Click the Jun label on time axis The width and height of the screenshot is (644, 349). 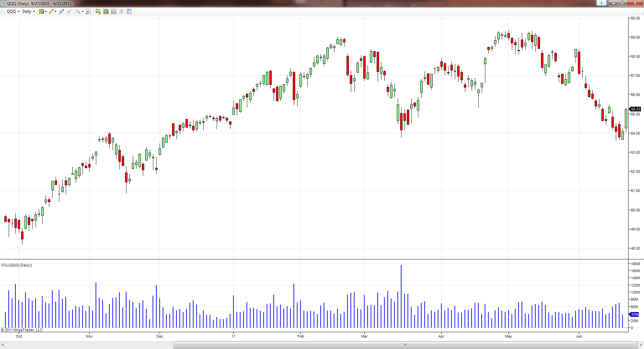click(x=579, y=336)
